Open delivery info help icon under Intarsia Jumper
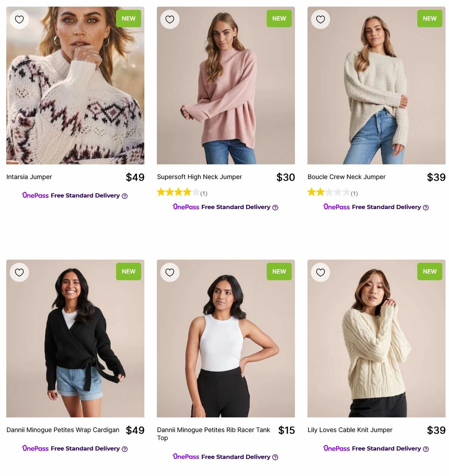 click(125, 195)
